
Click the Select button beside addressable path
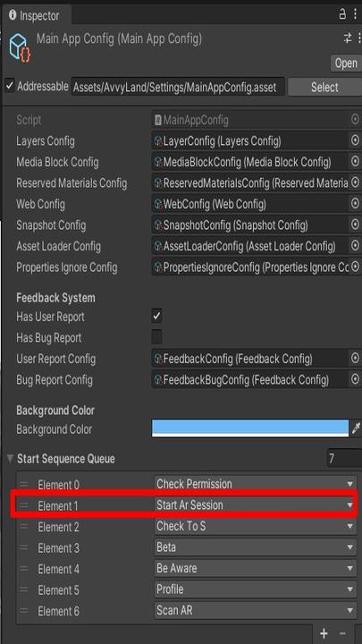tap(324, 87)
